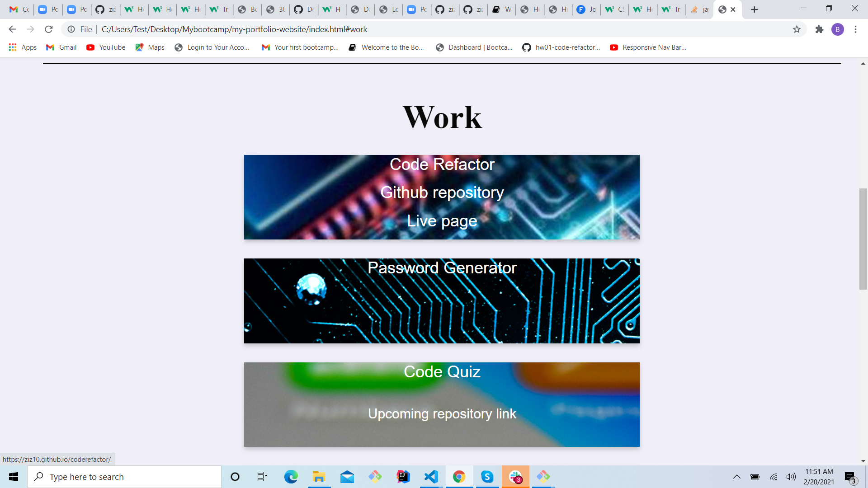Image resolution: width=868 pixels, height=488 pixels.
Task: Click the Code Quiz project title
Action: pyautogui.click(x=442, y=372)
